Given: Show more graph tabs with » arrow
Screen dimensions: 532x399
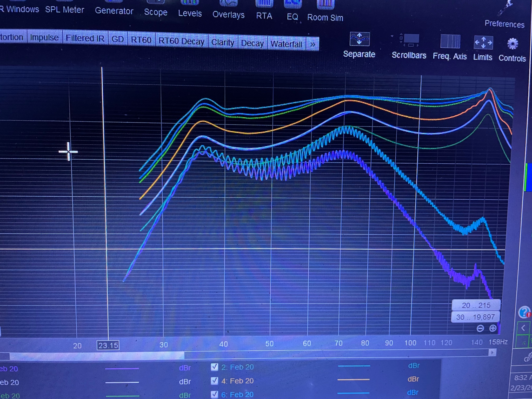Looking at the screenshot, I should pyautogui.click(x=312, y=44).
